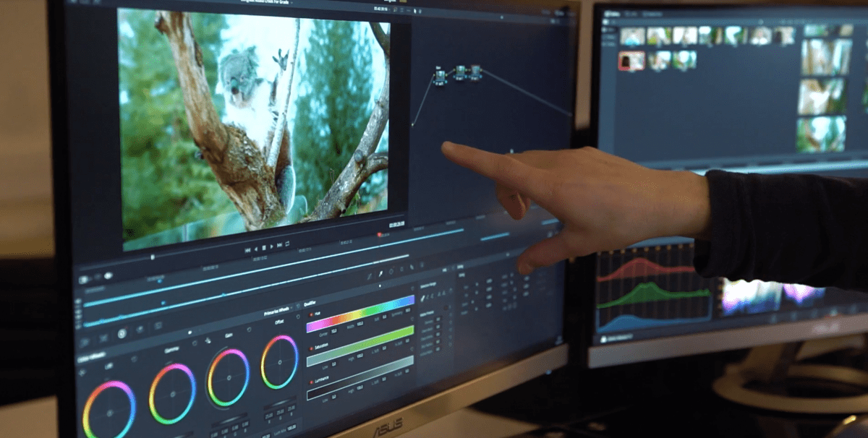
Task: Click the Hue rainbow range bar in Qualifier
Action: pos(361,314)
